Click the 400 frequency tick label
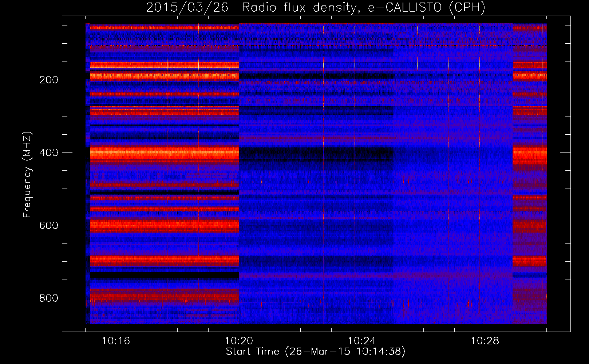Viewport: 589px width, 364px height. (48, 153)
